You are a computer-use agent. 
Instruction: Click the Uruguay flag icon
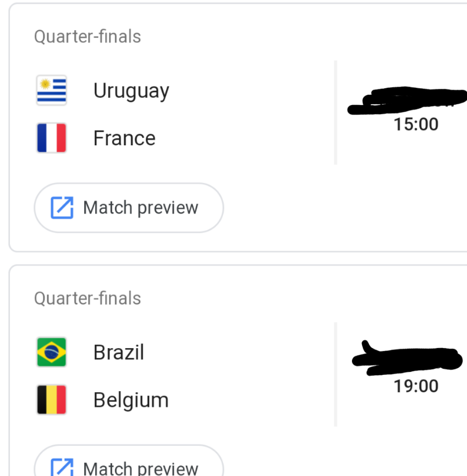52,91
